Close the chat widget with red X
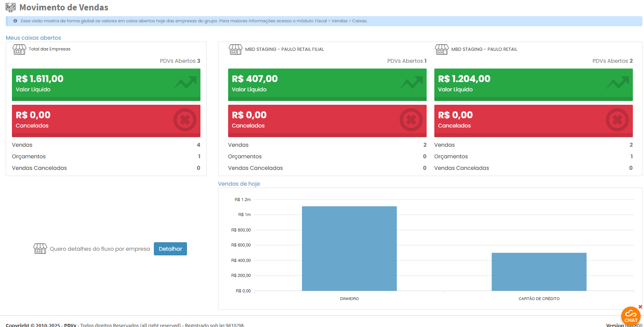 [x=640, y=307]
